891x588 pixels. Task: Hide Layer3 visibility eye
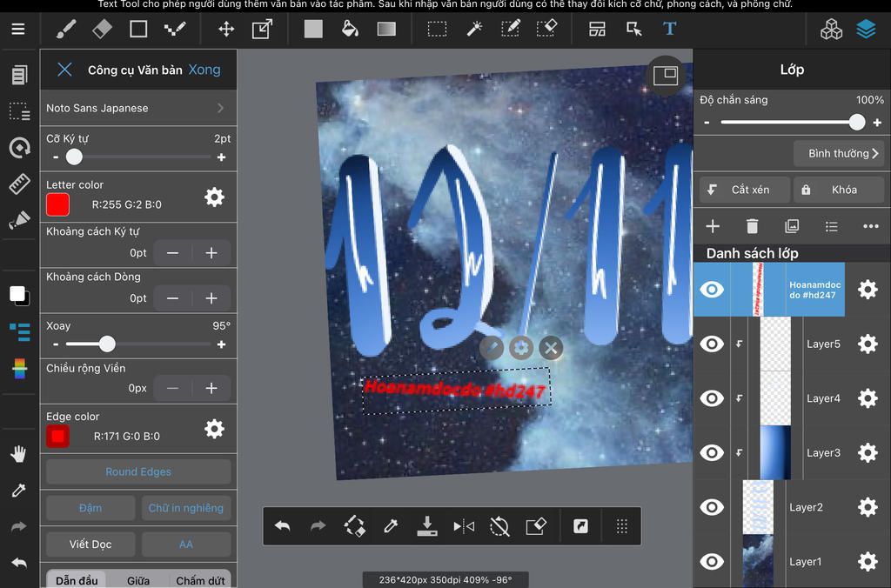(712, 453)
